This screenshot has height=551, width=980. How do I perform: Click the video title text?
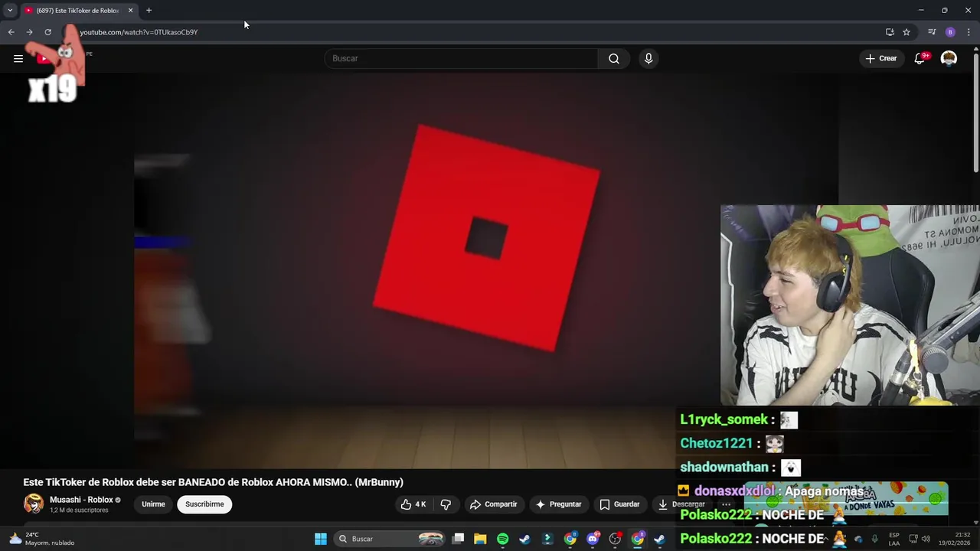[x=213, y=482]
